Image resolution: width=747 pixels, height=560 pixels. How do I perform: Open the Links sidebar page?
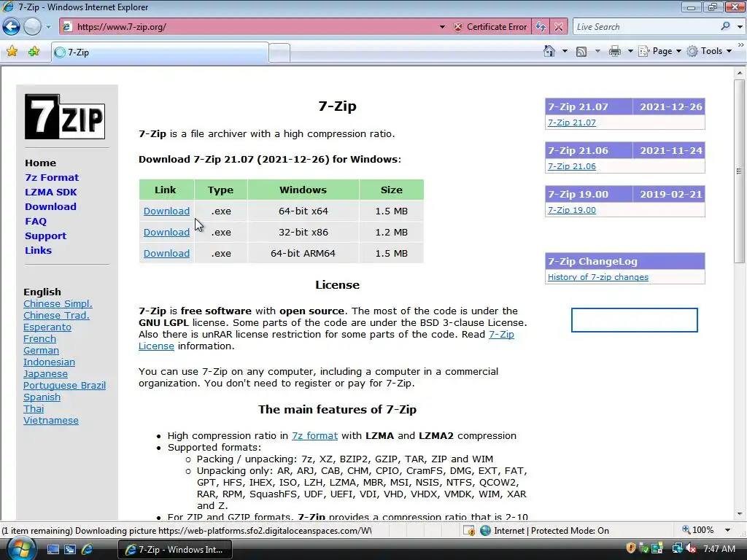38,251
